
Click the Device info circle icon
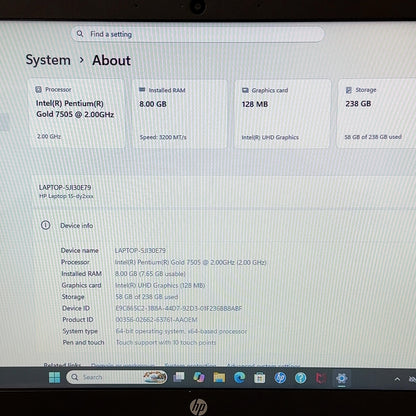46,225
